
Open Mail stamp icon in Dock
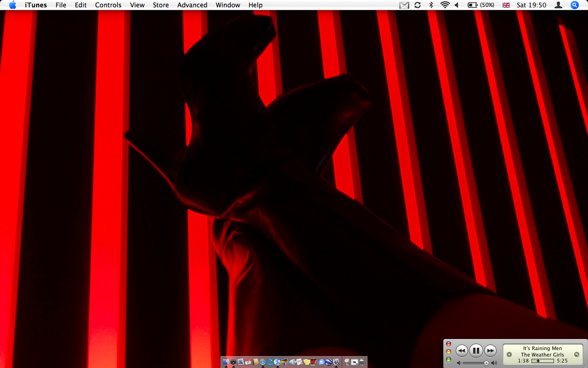[241, 362]
